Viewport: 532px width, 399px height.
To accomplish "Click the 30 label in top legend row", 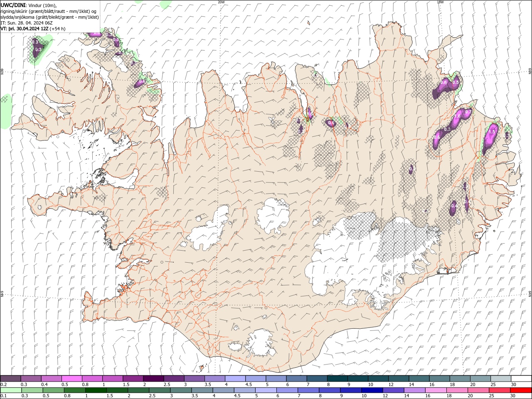I will click(x=513, y=384).
